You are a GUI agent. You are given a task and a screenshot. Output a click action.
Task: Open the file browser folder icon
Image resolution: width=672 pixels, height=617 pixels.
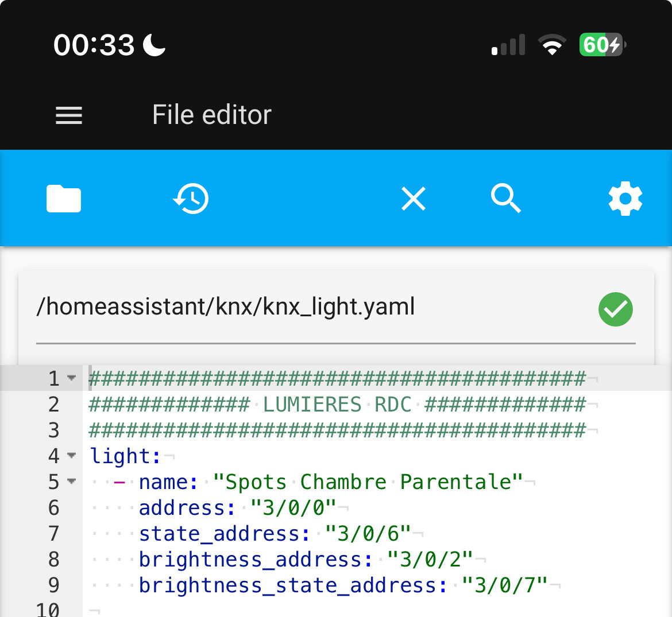[64, 199]
